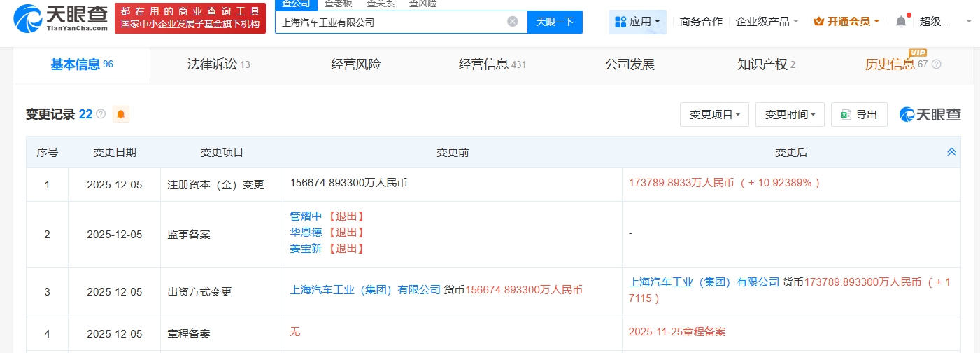Select the 经营风险 tab

[356, 64]
